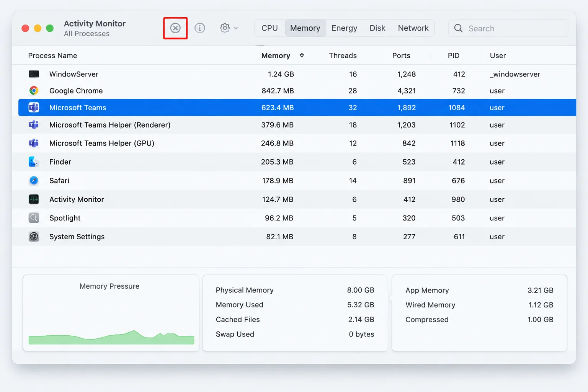Sort by Ports column header
Viewport: 588px width, 392px height.
click(x=401, y=56)
